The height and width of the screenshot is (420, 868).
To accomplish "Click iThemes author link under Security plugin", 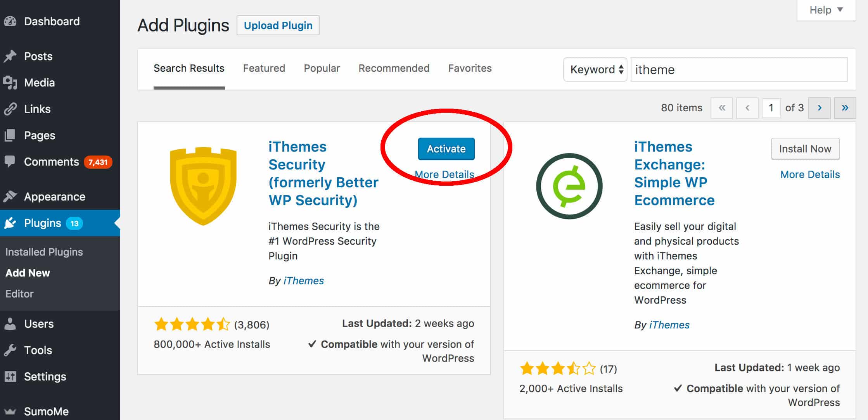I will [303, 281].
